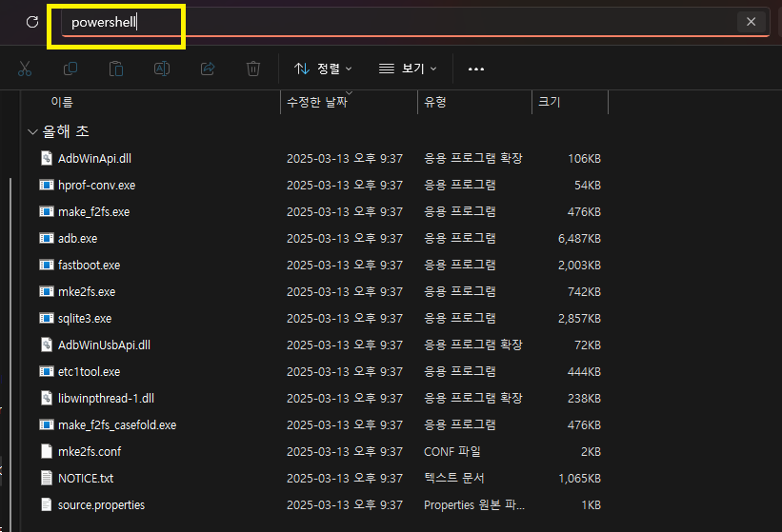782x532 pixels.
Task: Click the modified date of adb.exe
Action: point(345,239)
